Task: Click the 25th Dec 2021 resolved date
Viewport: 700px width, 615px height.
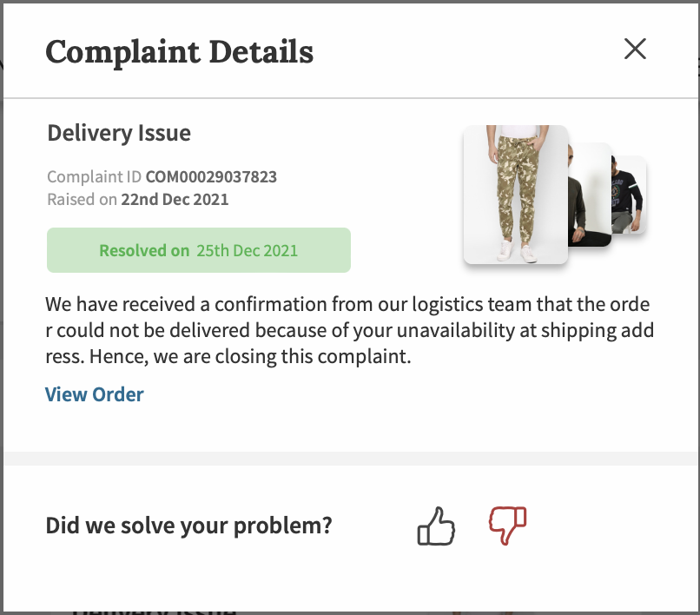Action: pos(247,251)
